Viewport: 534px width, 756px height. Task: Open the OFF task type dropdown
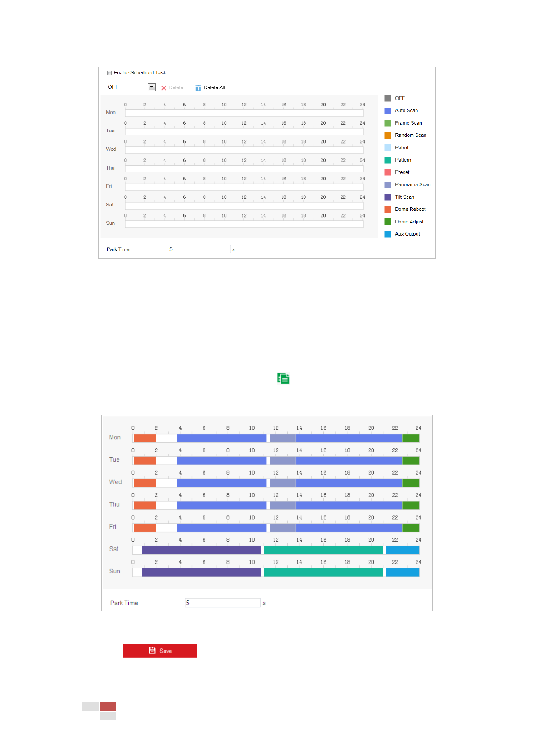(130, 87)
